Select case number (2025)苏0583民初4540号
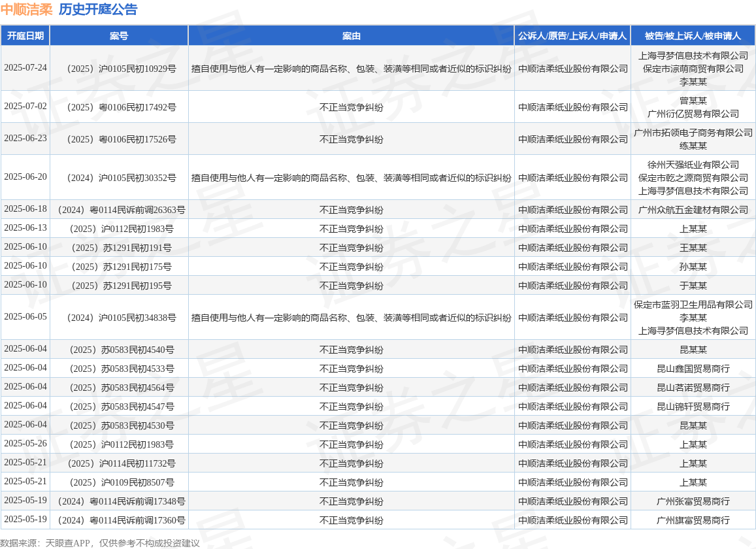 [x=119, y=350]
